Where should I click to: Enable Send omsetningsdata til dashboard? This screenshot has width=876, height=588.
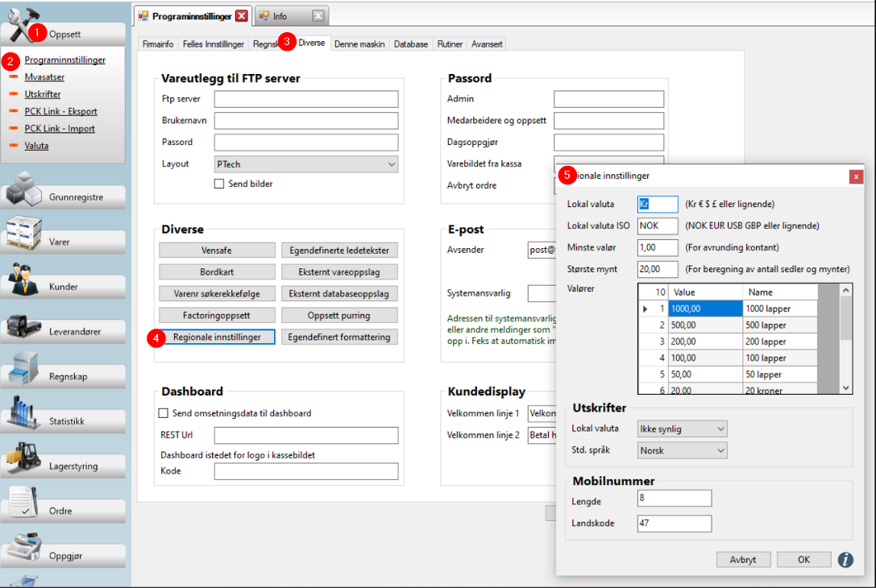pos(163,413)
